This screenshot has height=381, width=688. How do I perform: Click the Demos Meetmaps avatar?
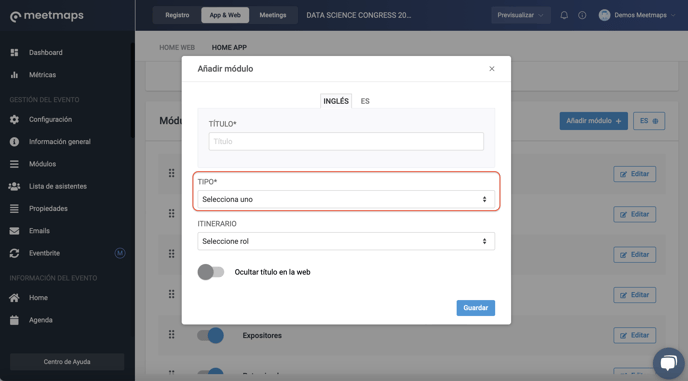tap(604, 15)
